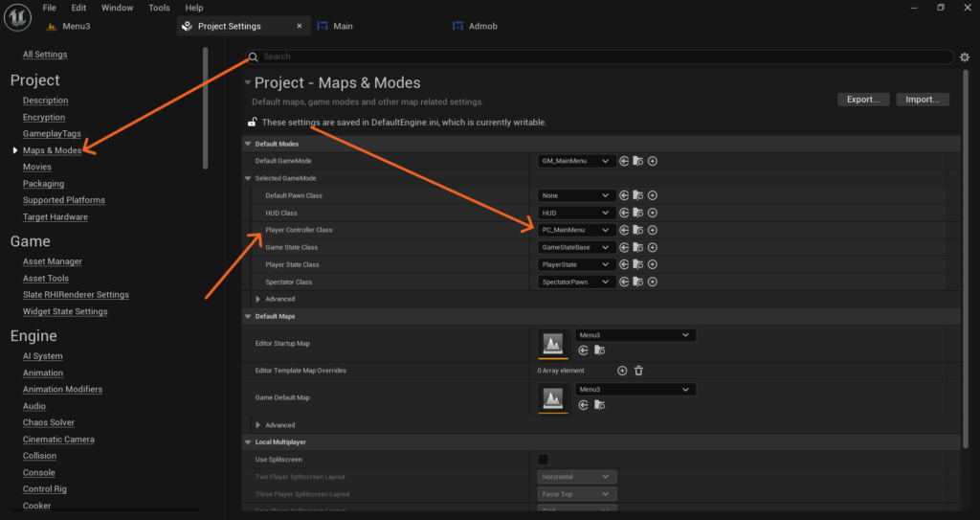Open the Editor Startup Map dropdown Menu3
Image resolution: width=980 pixels, height=520 pixels.
pyautogui.click(x=635, y=335)
